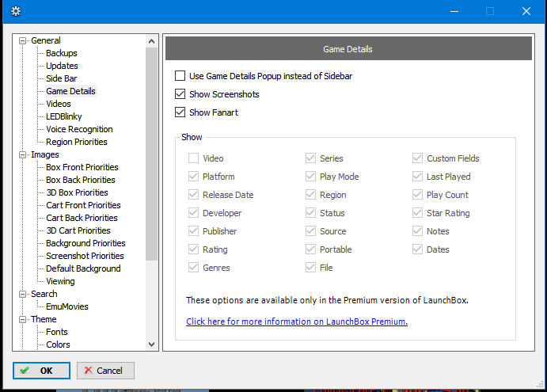547x392 pixels.
Task: Select Background Priorities
Action: 85,243
